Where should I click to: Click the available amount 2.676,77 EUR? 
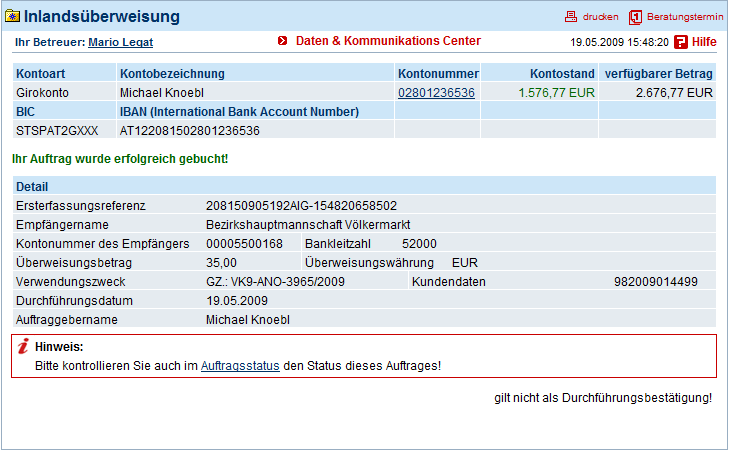click(674, 93)
